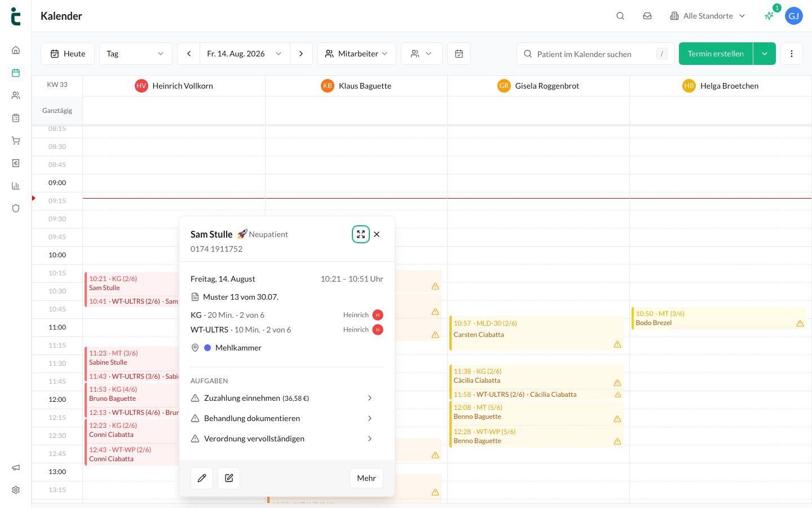Click the app logo at top left
Image resolution: width=812 pixels, height=508 pixels.
pos(16,16)
